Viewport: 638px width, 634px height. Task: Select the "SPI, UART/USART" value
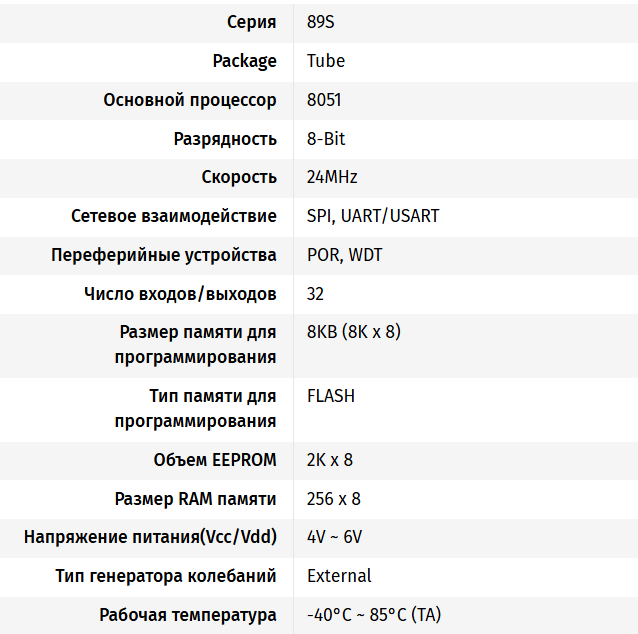[373, 216]
